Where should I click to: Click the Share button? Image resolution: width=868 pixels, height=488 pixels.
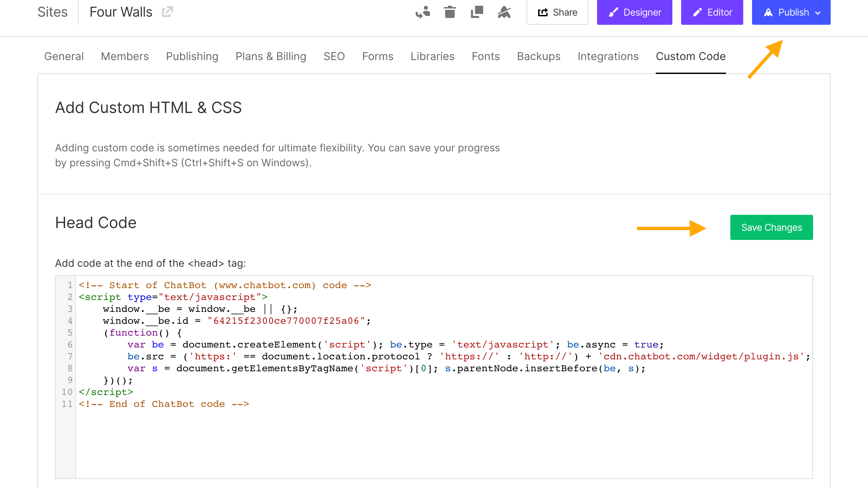coord(557,12)
